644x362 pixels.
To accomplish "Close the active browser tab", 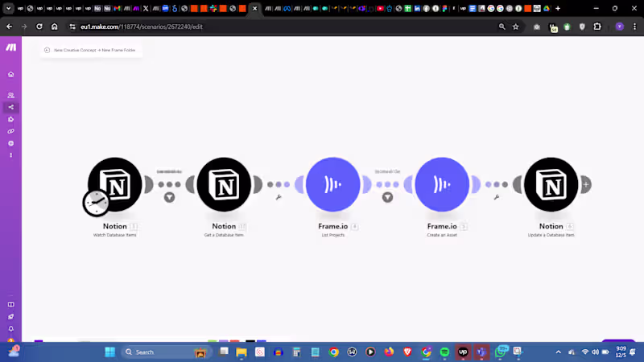I will (254, 8).
